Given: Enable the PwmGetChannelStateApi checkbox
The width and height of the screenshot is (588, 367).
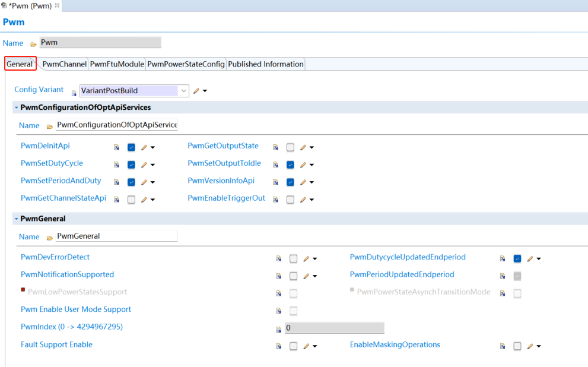Looking at the screenshot, I should 131,200.
